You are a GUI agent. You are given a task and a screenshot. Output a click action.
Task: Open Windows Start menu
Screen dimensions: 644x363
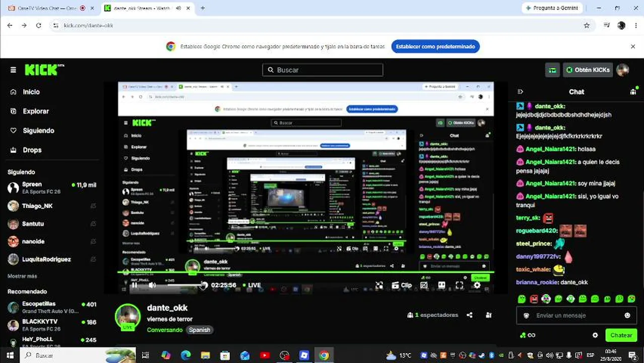pyautogui.click(x=10, y=355)
